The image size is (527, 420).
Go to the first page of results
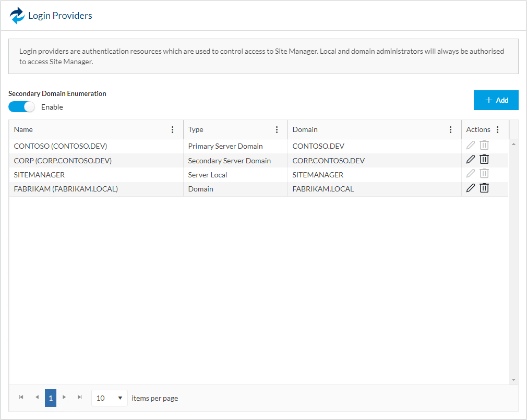pyautogui.click(x=21, y=398)
